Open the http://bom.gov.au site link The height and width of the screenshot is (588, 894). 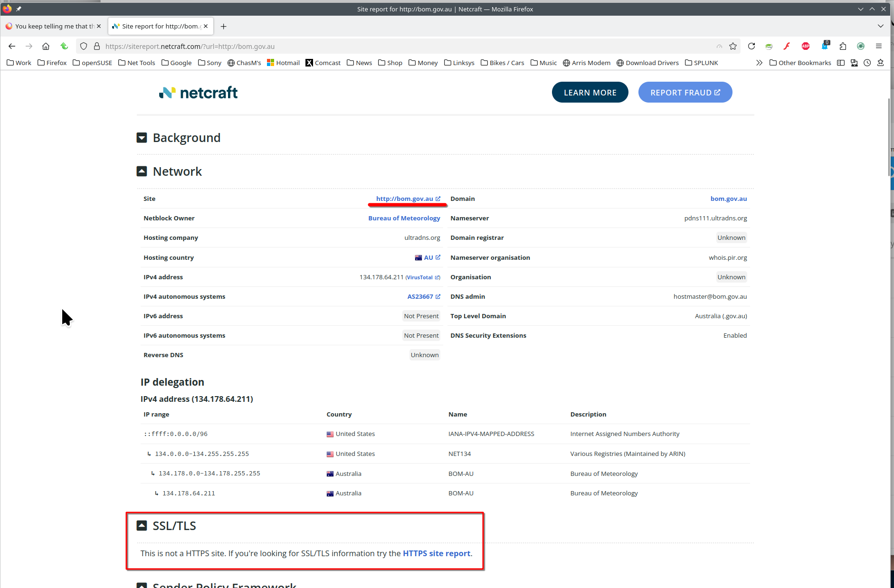tap(408, 199)
